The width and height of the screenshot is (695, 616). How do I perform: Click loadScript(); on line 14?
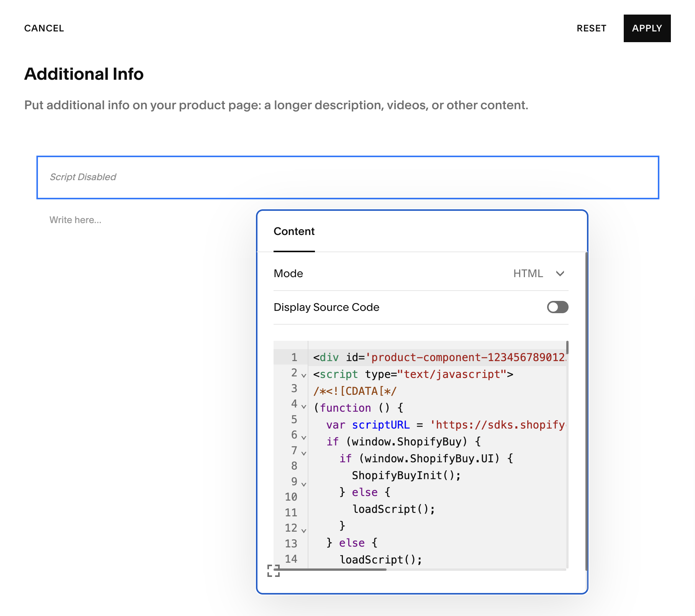[380, 560]
